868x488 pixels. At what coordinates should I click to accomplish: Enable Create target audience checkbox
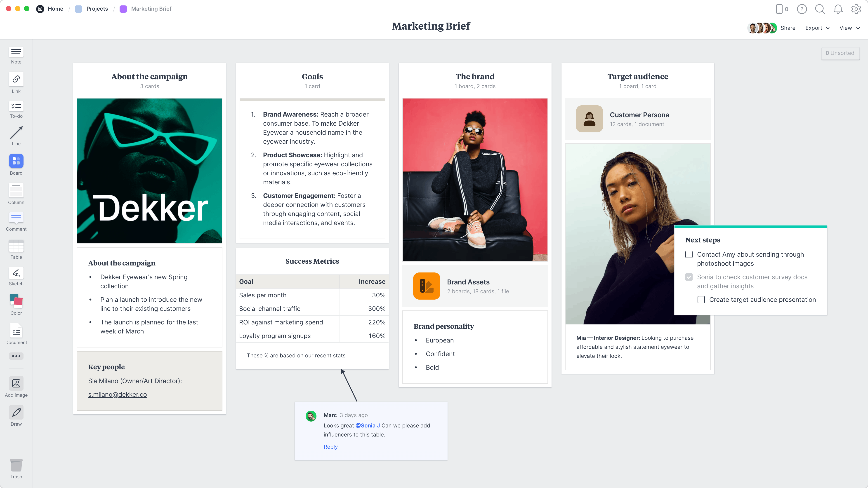click(701, 299)
